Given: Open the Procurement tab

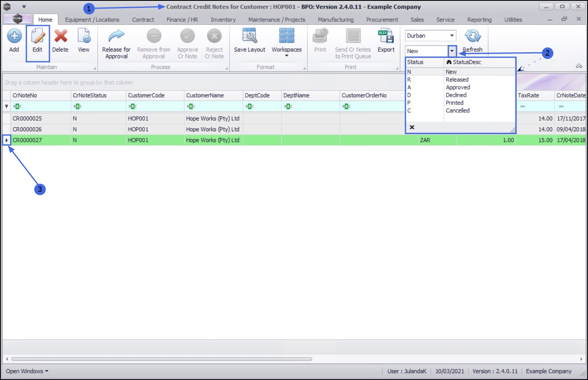Looking at the screenshot, I should coord(382,19).
